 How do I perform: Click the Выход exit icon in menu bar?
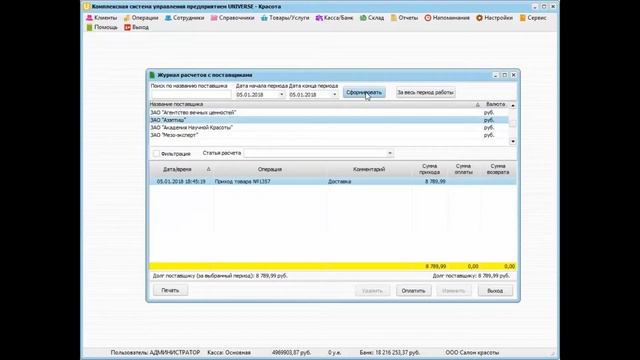point(127,27)
